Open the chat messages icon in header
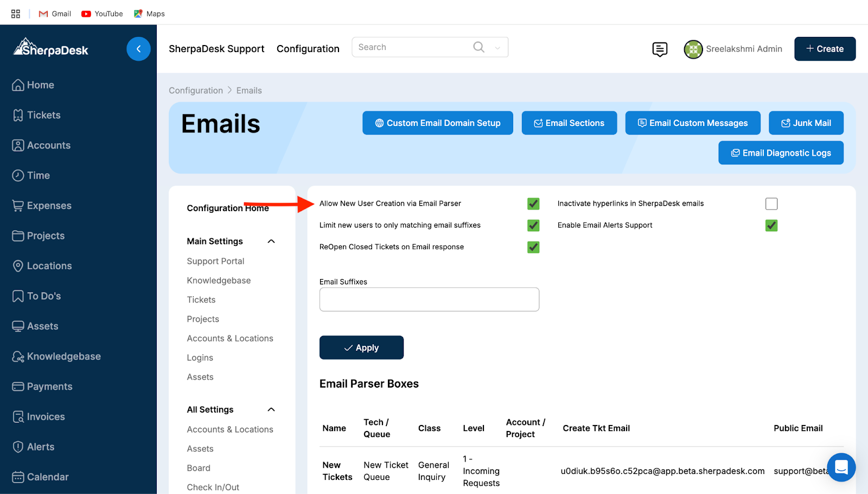Viewport: 868px width, 494px height. tap(659, 49)
